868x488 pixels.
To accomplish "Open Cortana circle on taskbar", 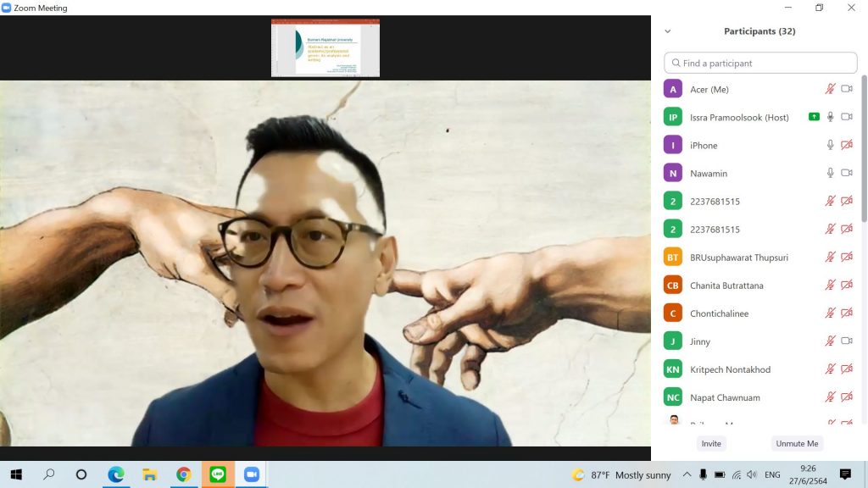I will click(x=81, y=474).
